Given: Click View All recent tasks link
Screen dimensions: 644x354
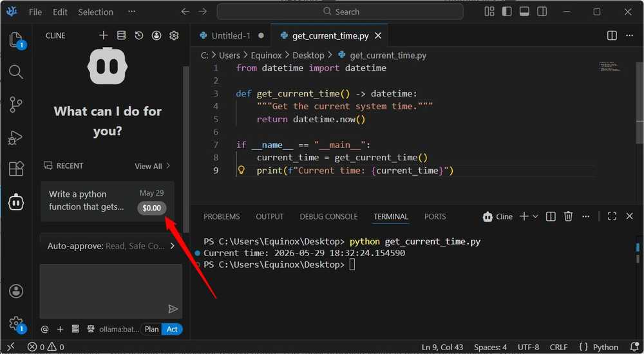Looking at the screenshot, I should (153, 166).
